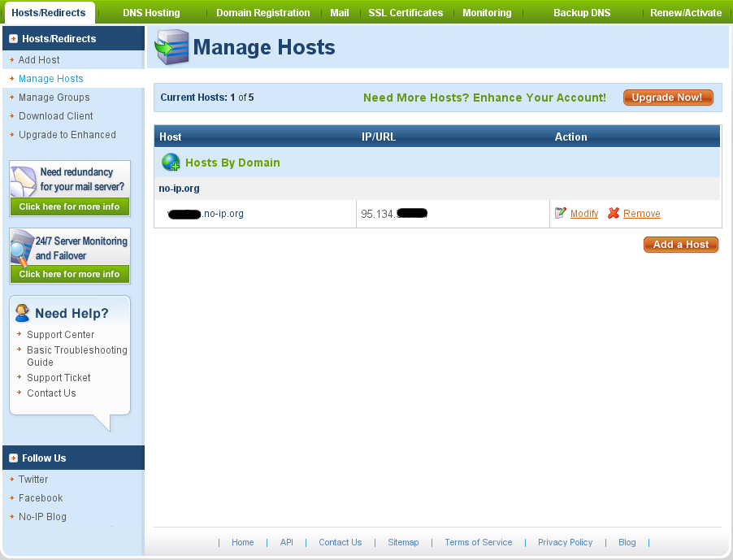Open the Twitter link

pos(33,480)
